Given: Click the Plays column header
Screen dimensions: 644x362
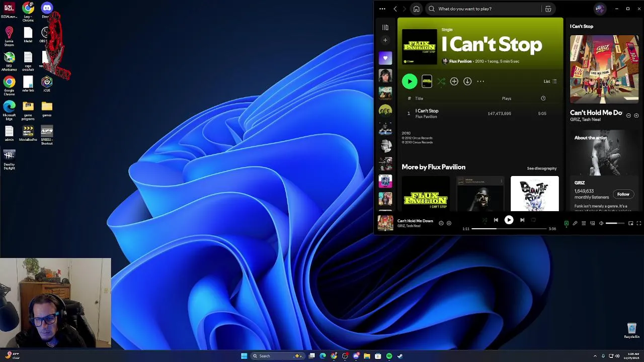Looking at the screenshot, I should point(506,99).
